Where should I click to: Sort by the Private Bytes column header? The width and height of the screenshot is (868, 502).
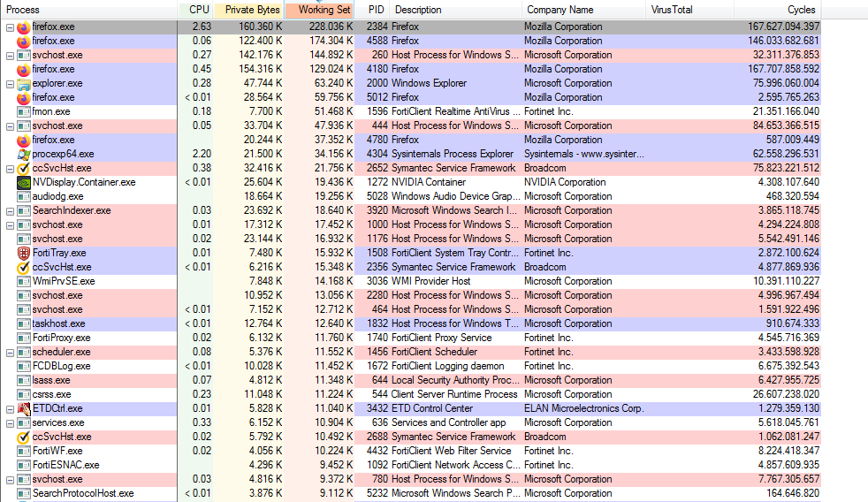(x=249, y=10)
